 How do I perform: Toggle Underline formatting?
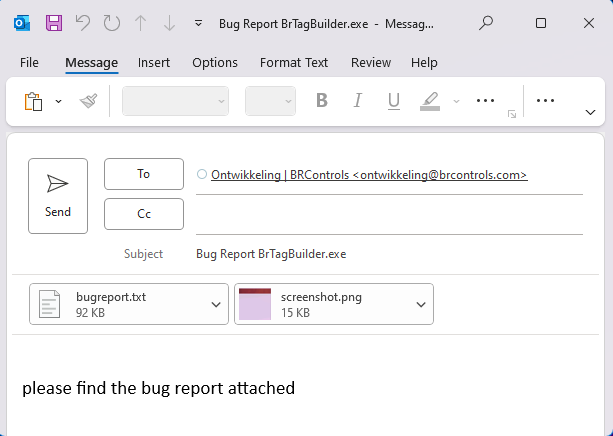pyautogui.click(x=394, y=101)
